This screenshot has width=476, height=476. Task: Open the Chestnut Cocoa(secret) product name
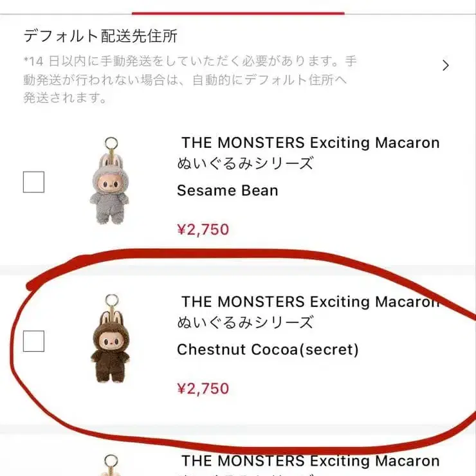[x=268, y=350]
